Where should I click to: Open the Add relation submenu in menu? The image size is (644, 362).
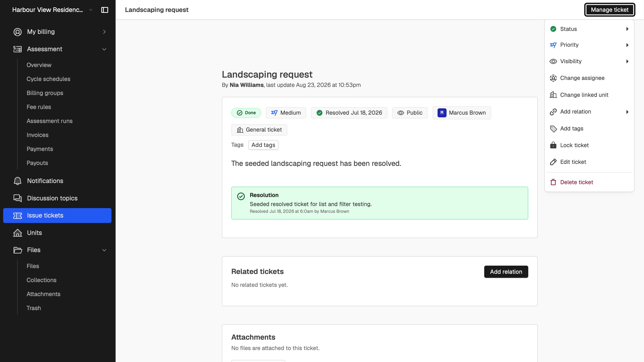[589, 111]
